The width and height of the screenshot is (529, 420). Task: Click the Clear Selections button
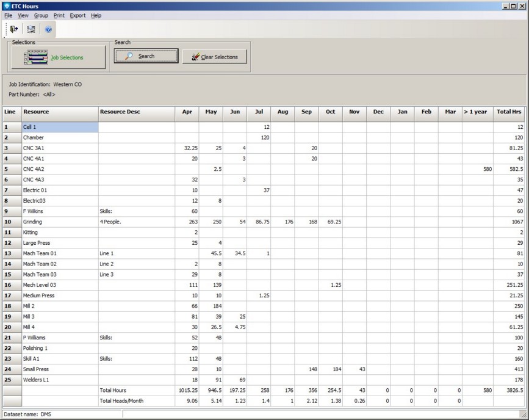click(x=214, y=57)
